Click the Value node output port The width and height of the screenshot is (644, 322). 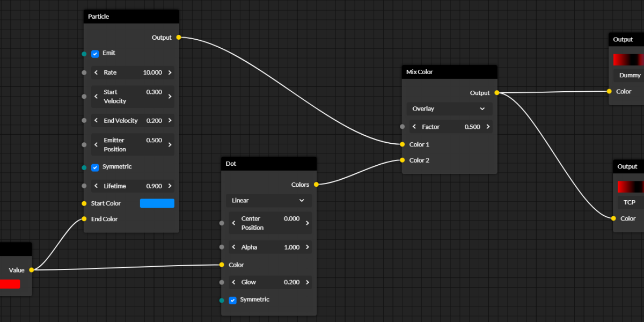(x=31, y=270)
